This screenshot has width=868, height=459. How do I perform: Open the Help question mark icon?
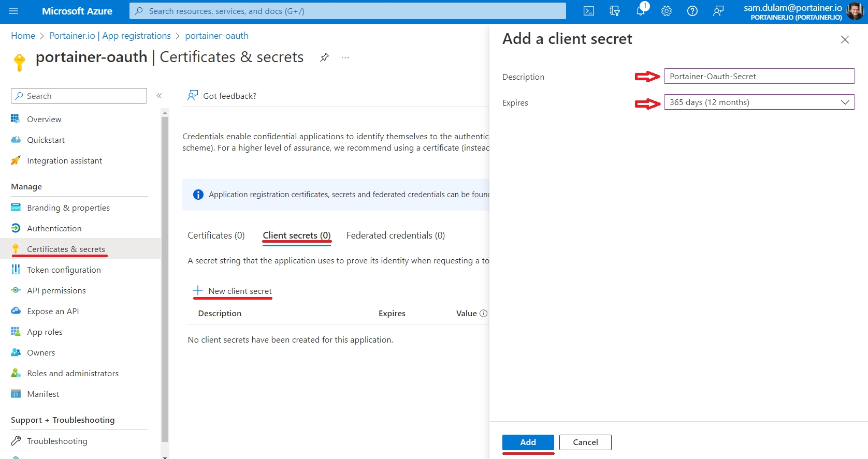point(692,11)
